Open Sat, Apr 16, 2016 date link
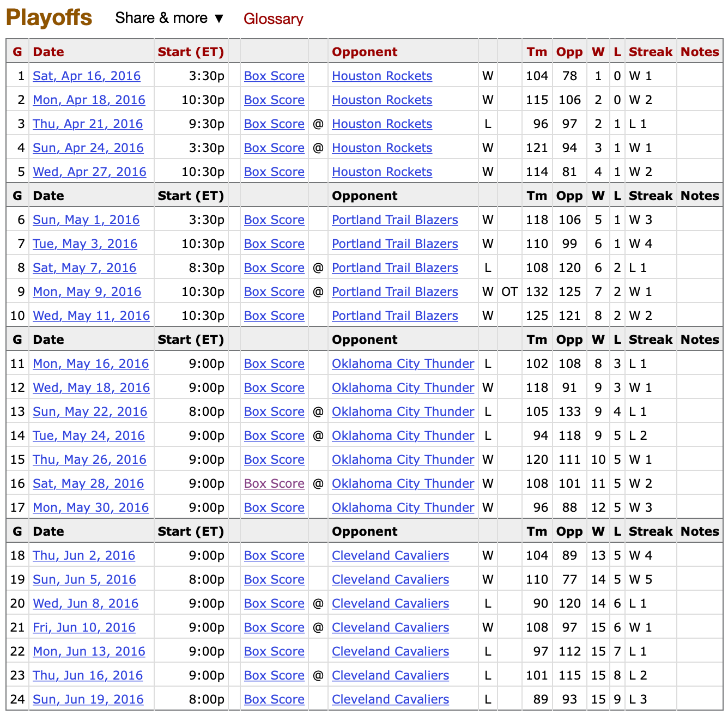The width and height of the screenshot is (728, 715). pyautogui.click(x=87, y=76)
